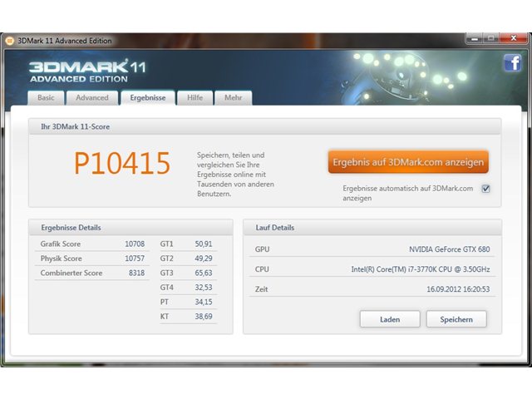Image resolution: width=532 pixels, height=399 pixels.
Task: Switch to the Basic tab
Action: 46,98
